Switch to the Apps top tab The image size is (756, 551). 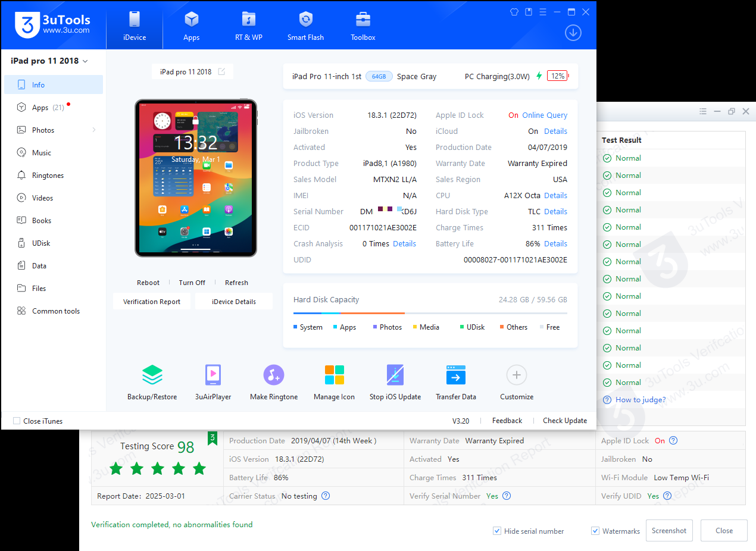click(192, 26)
